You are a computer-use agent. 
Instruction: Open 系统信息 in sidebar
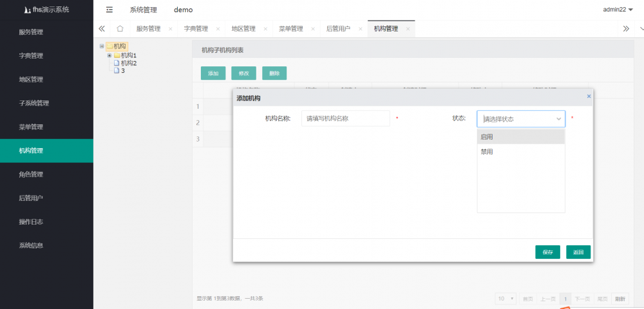[x=46, y=246]
